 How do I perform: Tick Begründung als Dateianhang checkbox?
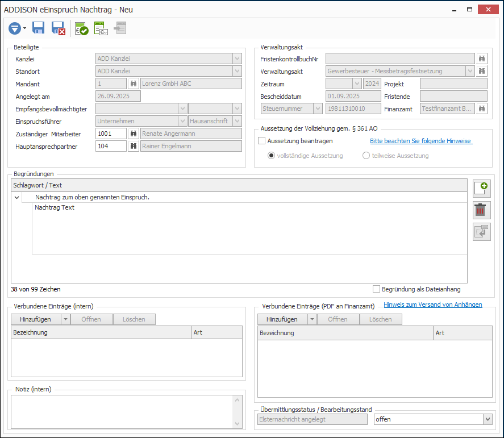[376, 289]
